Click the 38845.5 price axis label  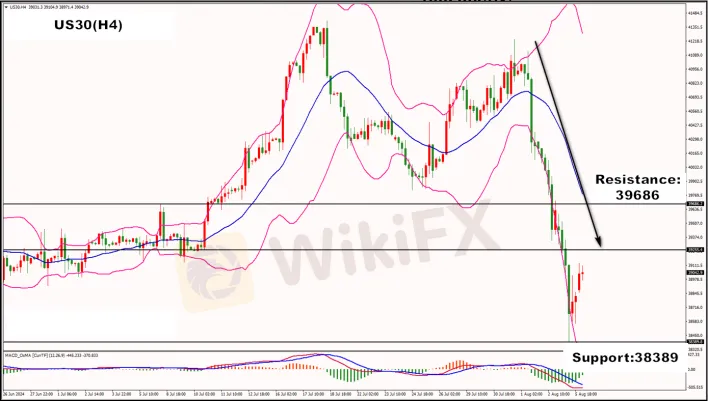694,293
